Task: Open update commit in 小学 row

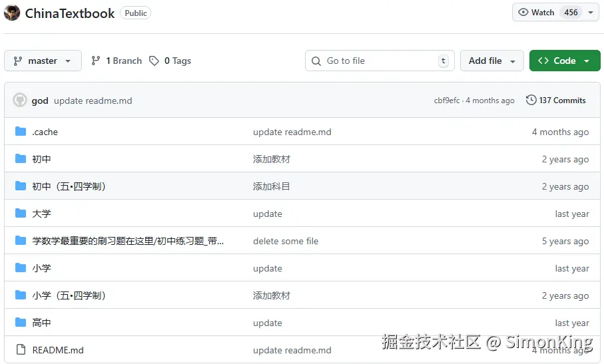Action: 268,269
